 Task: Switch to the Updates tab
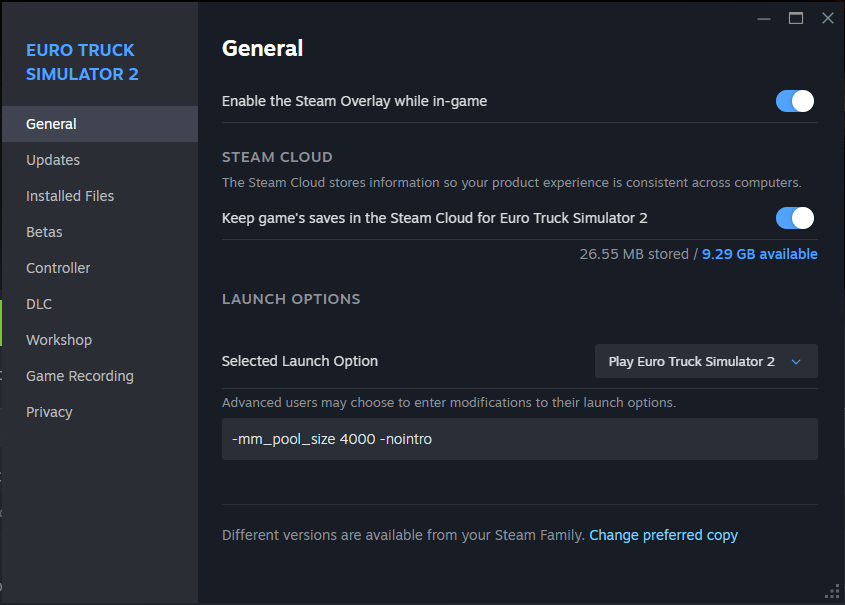53,160
